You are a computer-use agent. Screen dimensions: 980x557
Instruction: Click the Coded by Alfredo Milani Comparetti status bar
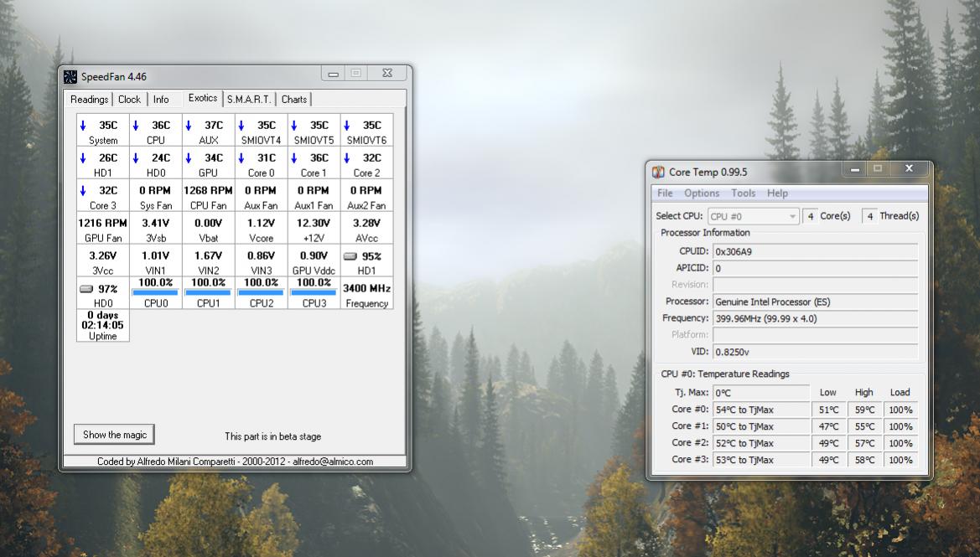pyautogui.click(x=235, y=462)
